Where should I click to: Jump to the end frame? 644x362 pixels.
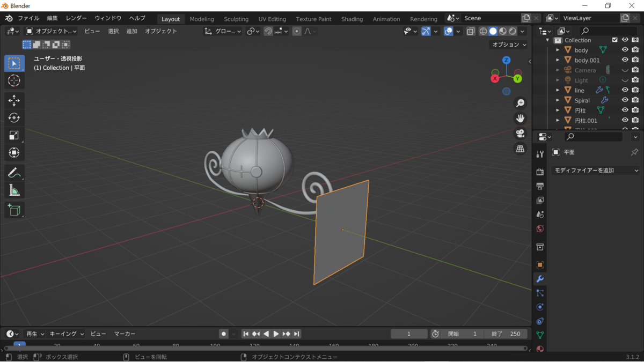point(296,334)
